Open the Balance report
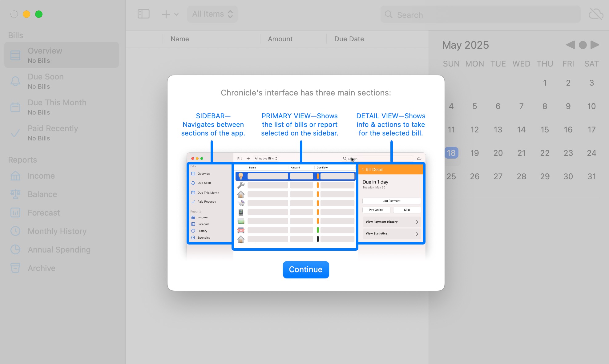Screen dimensions: 609x364 coord(62,194)
